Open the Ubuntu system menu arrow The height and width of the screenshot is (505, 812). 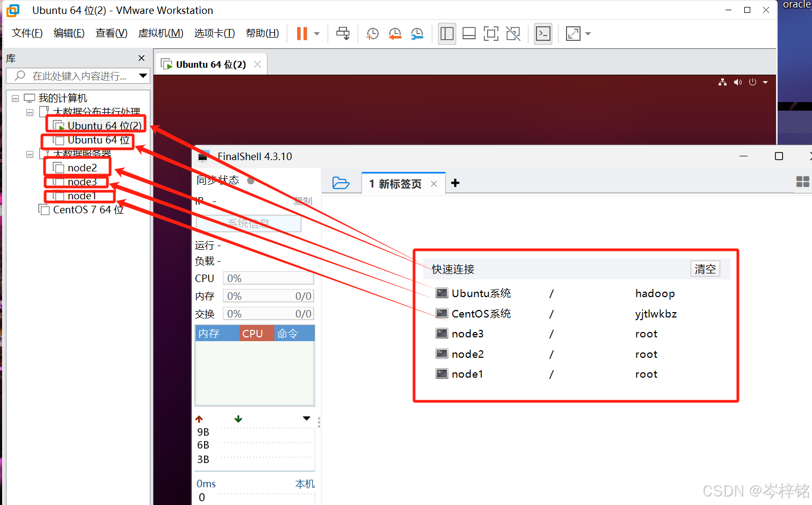[x=765, y=82]
